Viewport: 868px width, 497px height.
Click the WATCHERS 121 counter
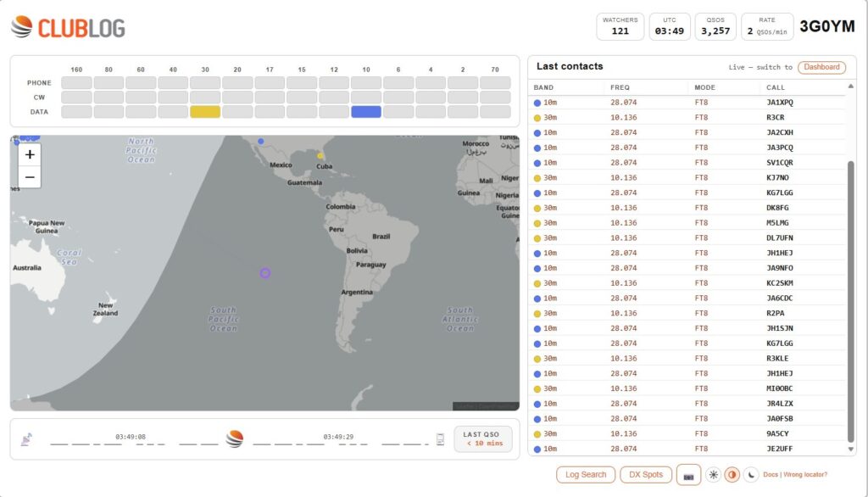(x=620, y=26)
